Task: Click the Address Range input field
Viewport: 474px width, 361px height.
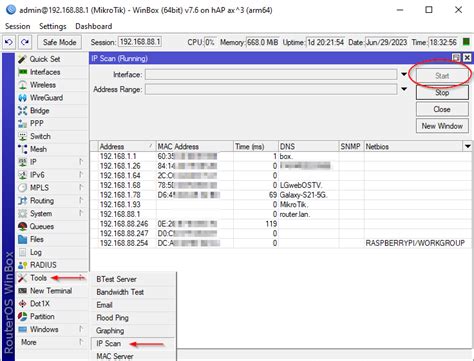Action: coord(271,89)
